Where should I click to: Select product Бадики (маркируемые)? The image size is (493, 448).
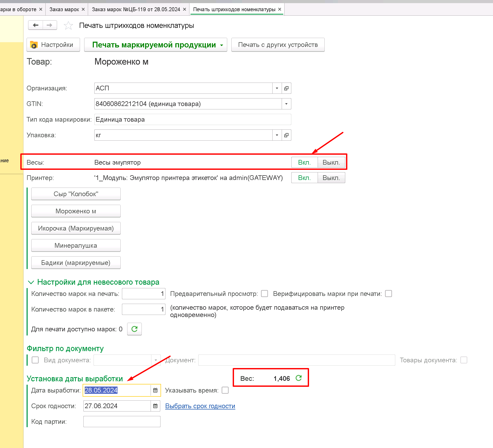76,263
